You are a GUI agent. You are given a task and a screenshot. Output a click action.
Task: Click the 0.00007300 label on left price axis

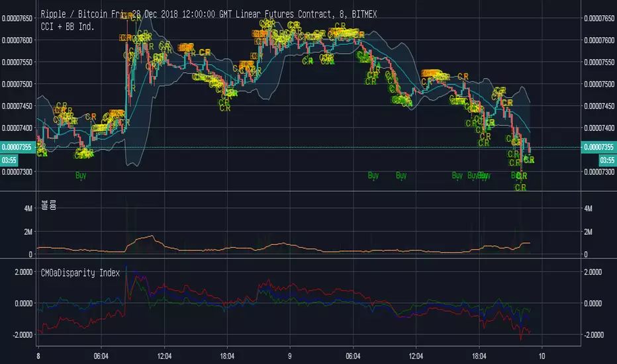tap(18, 171)
